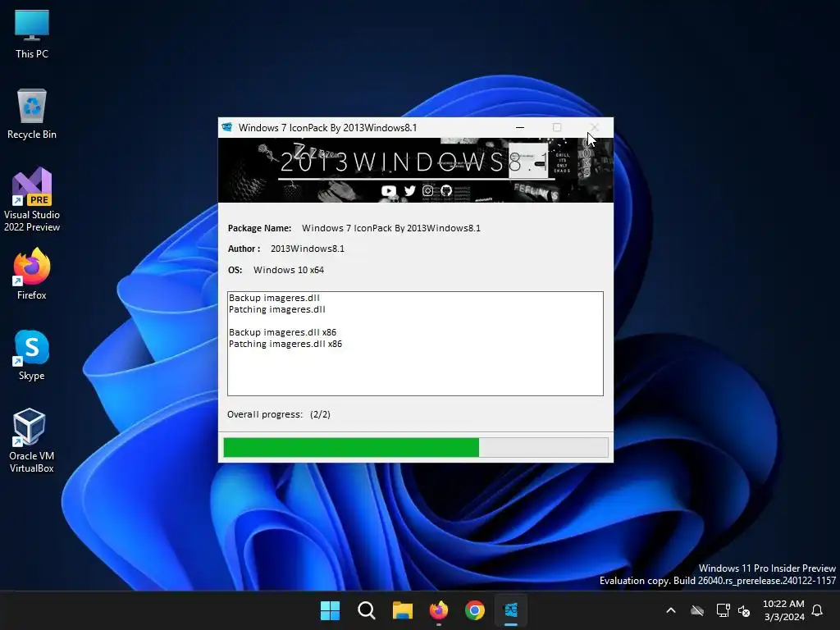Screen dimensions: 840x630
Task: Click the Instagram icon in the banner
Action: [x=427, y=190]
